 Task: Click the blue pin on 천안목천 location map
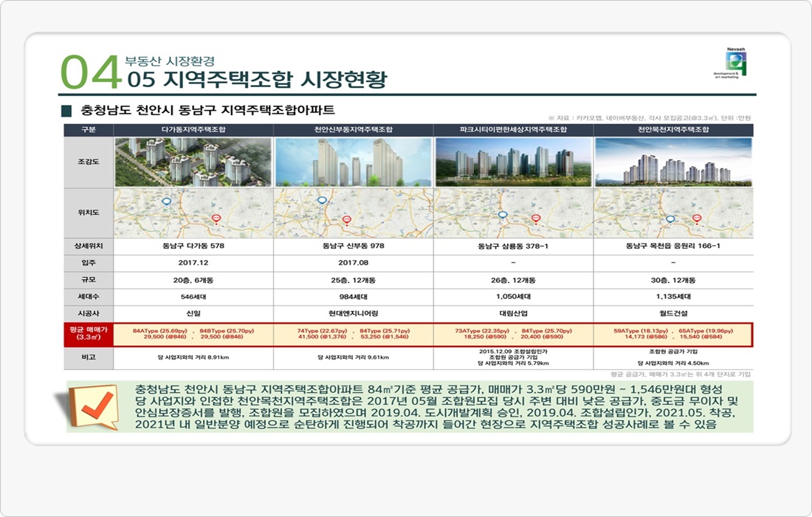pos(670,219)
